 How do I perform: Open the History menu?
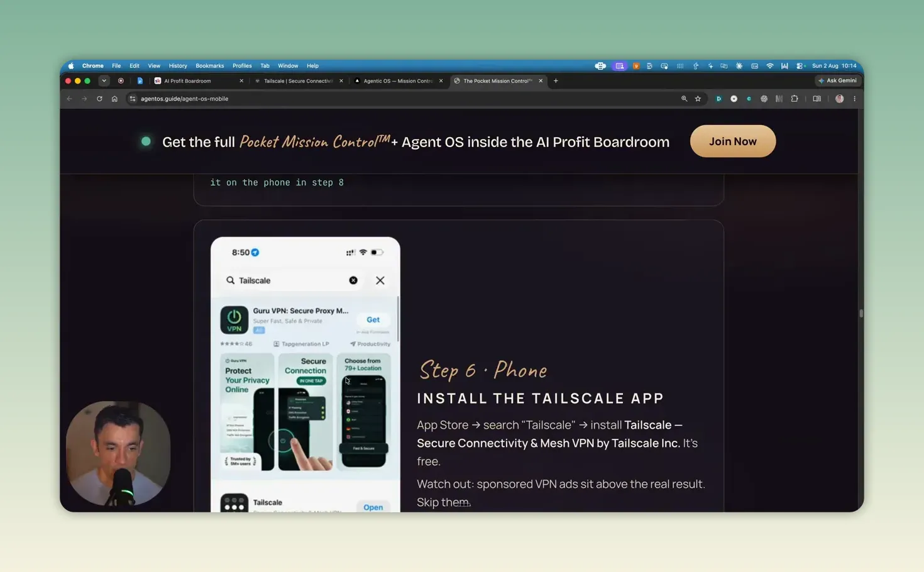(178, 65)
